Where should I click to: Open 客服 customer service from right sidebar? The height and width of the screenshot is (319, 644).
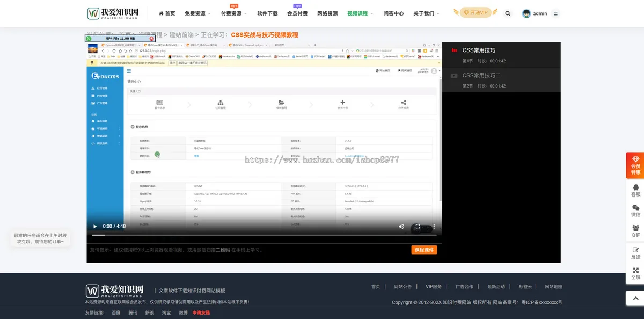coord(635,190)
